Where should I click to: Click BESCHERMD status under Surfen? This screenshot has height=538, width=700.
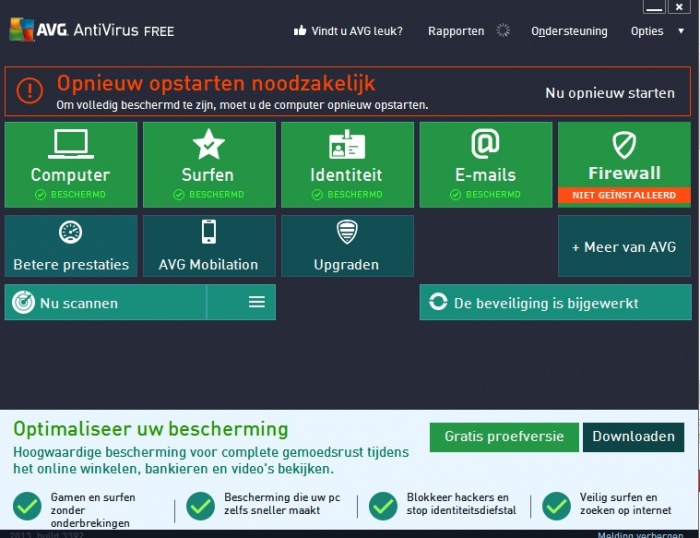point(209,195)
